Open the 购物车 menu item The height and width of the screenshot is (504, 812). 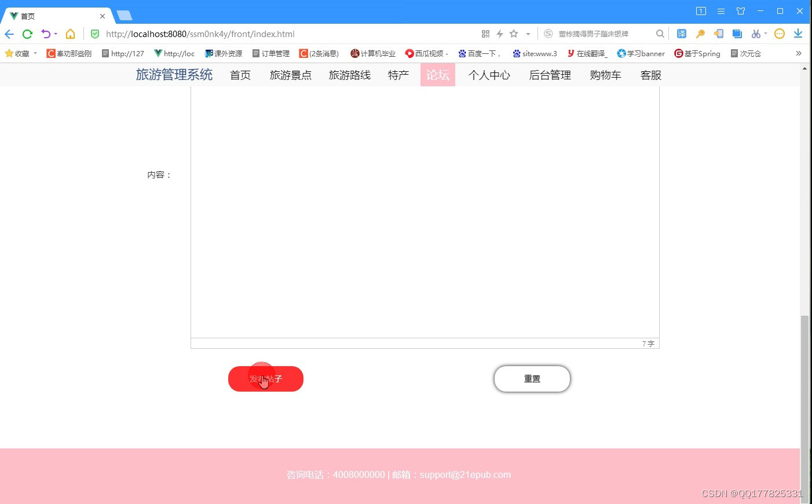(606, 75)
